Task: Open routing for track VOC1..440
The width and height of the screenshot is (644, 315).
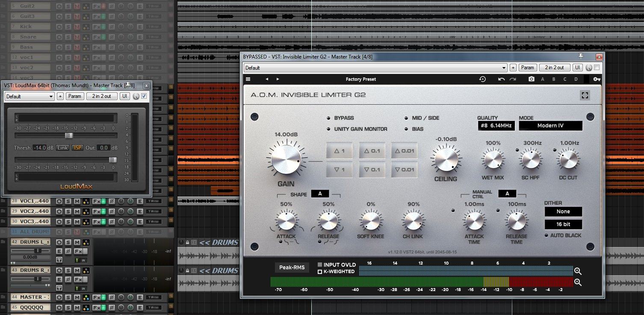Action: [x=86, y=201]
